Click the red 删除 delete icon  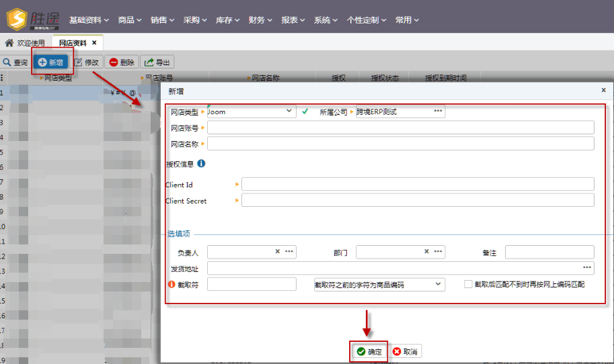click(114, 62)
